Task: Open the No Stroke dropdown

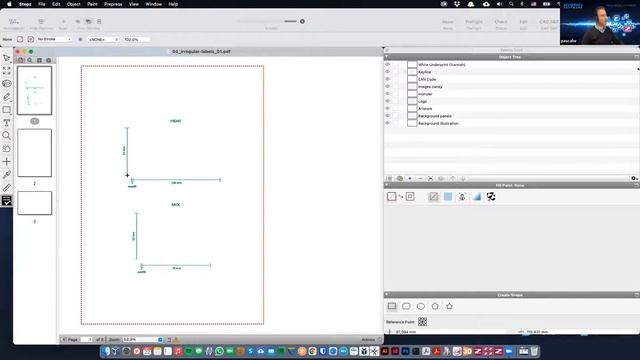Action: [54, 39]
